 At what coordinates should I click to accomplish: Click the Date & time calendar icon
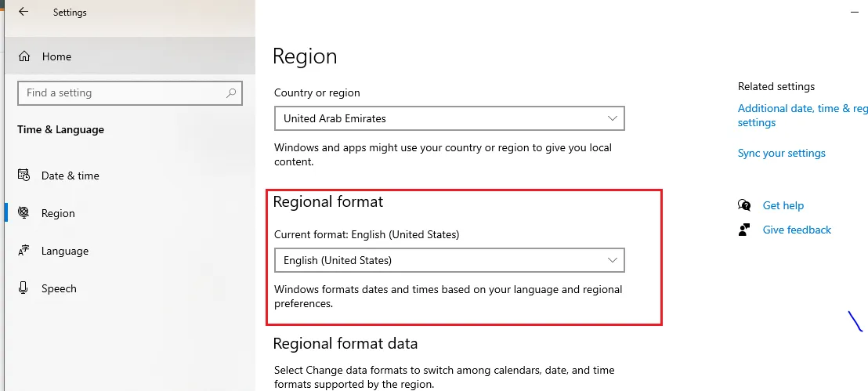click(24, 176)
